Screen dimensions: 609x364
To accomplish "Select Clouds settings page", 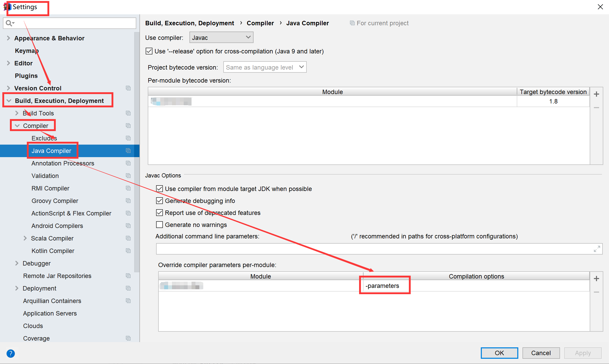I will click(x=33, y=326).
